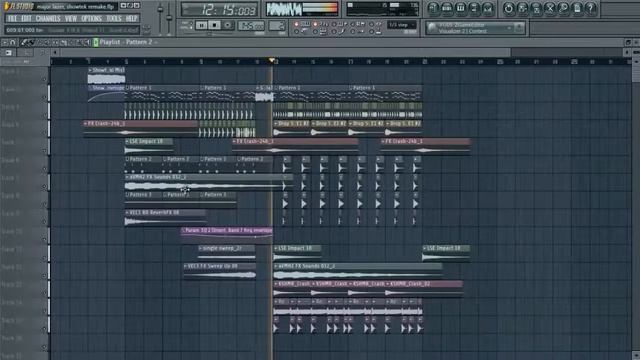Open the FILE menu
The height and width of the screenshot is (360, 640).
pos(12,19)
